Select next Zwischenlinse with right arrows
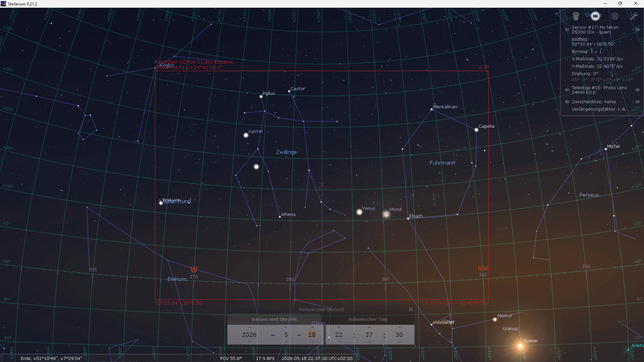 click(x=637, y=102)
